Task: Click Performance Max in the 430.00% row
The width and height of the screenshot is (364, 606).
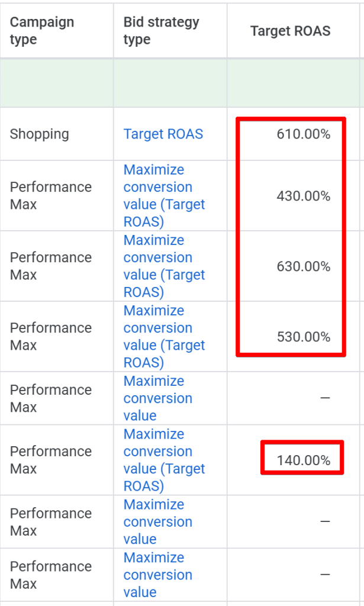Action: (x=50, y=196)
